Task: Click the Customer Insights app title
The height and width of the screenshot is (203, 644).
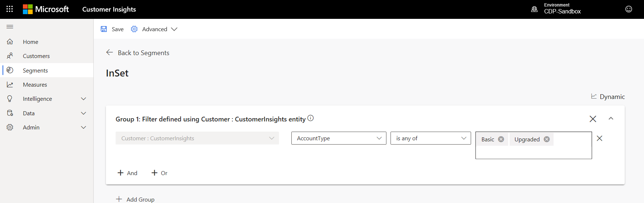Action: [x=109, y=9]
